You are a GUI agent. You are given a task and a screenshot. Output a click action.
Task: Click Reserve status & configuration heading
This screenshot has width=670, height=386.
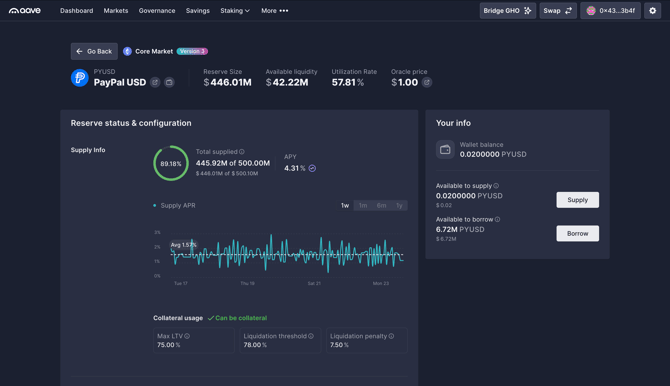tap(131, 123)
